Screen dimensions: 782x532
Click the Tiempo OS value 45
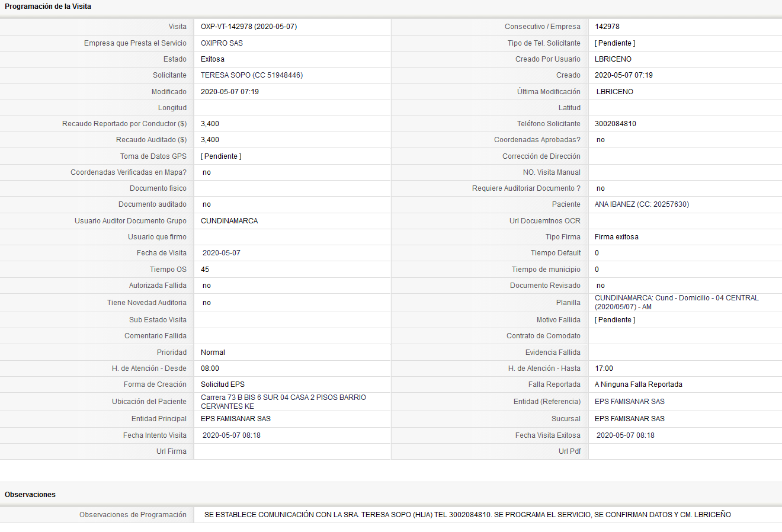click(x=205, y=270)
